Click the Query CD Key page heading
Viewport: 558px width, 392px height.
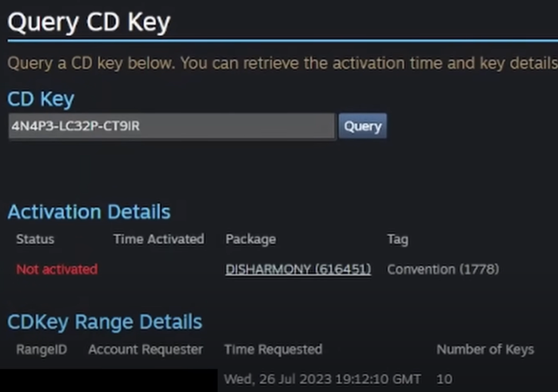click(x=89, y=23)
